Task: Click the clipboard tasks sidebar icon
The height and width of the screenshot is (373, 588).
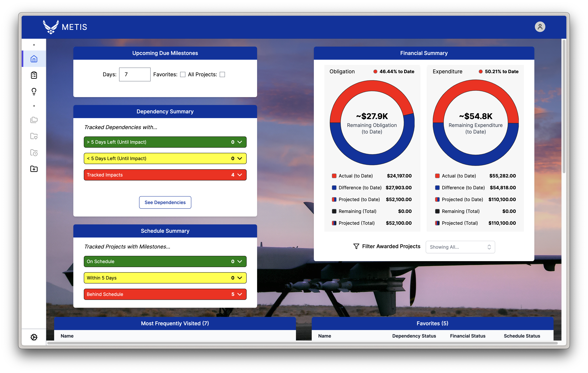Action: click(34, 75)
